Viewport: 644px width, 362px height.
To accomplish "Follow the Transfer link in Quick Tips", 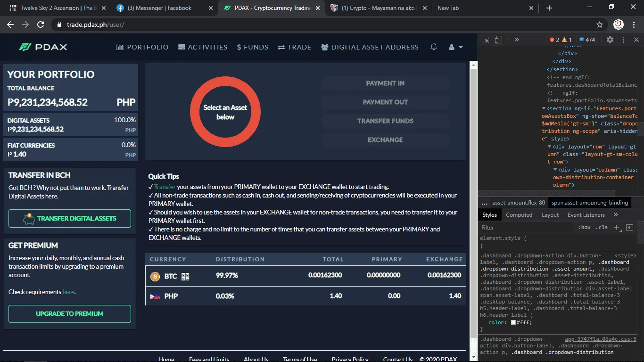I will [165, 187].
